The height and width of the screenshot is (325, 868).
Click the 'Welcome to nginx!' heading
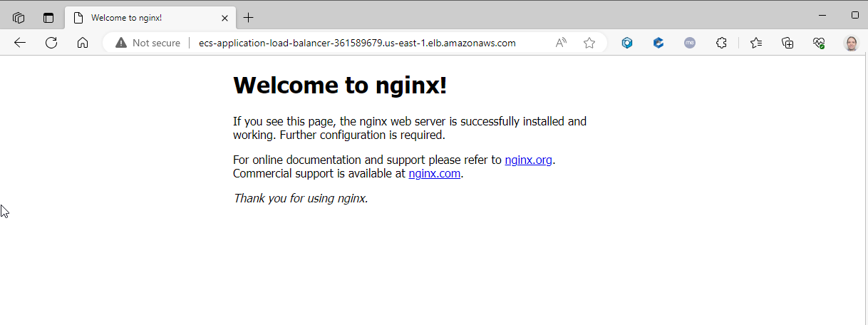(x=340, y=86)
